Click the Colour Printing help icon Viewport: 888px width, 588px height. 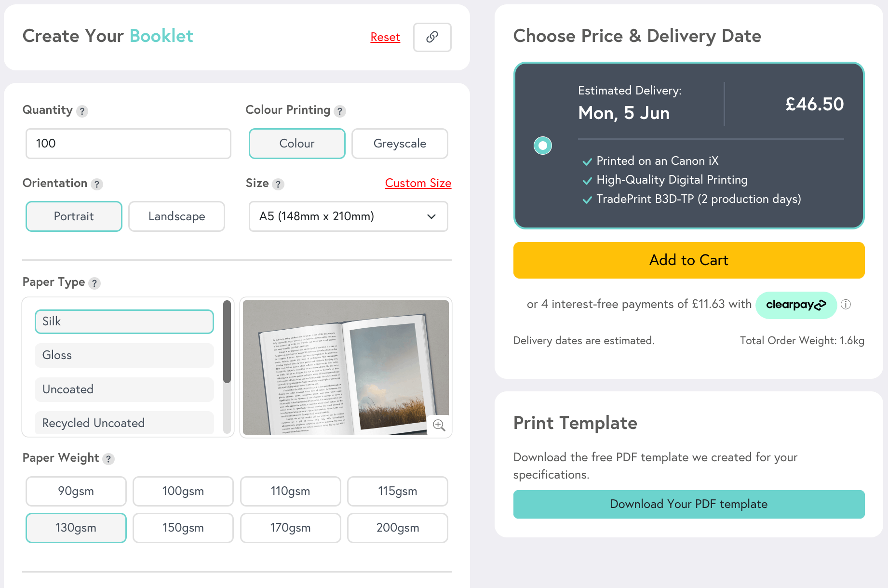click(x=340, y=111)
